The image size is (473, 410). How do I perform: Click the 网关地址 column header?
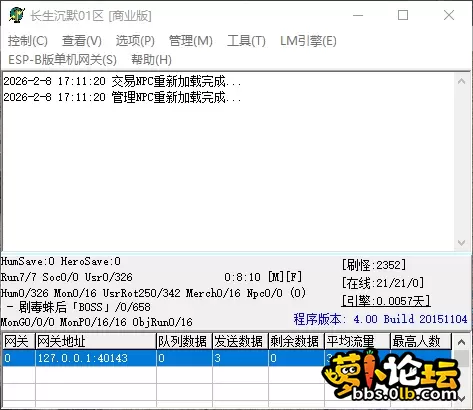[x=96, y=341]
